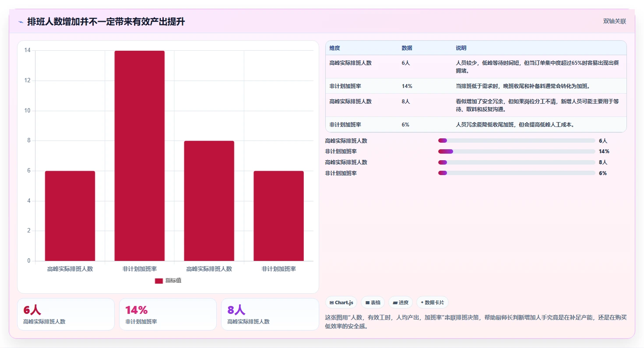Select the 数据卡片 chip
This screenshot has height=348, width=644.
click(432, 302)
